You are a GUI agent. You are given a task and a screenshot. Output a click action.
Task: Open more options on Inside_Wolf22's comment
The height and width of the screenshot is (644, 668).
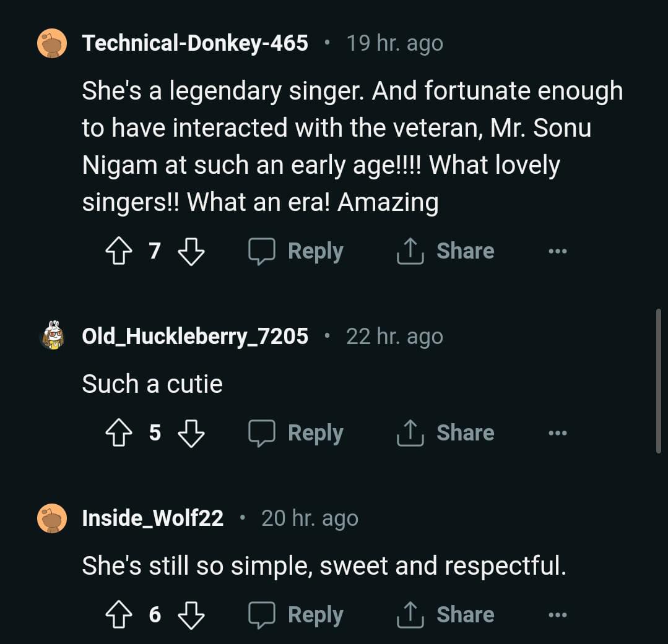point(557,615)
